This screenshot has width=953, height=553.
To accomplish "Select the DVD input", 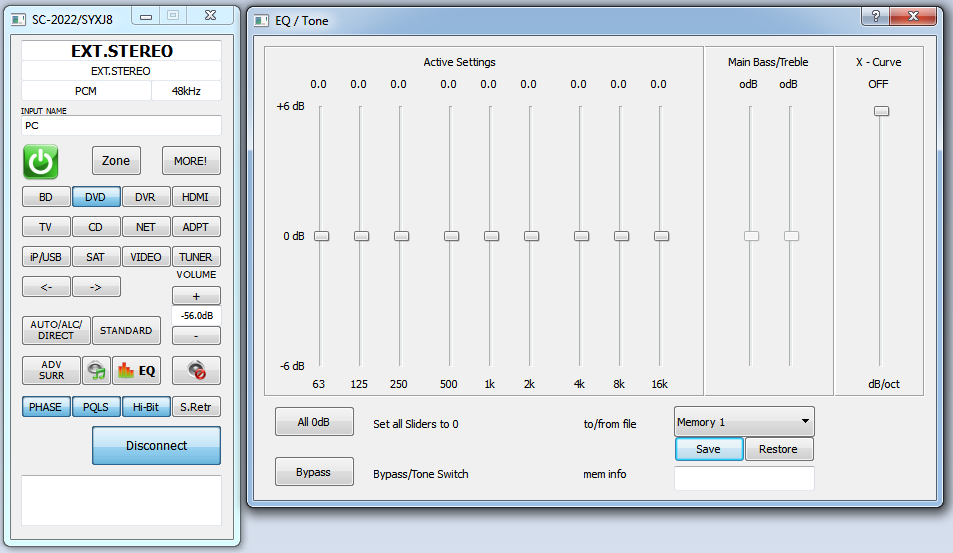I will click(x=96, y=197).
